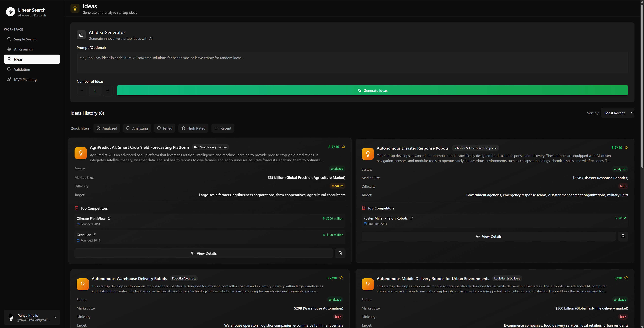The width and height of the screenshot is (644, 328).
Task: Open the Foster Miller Talon Robots external link
Action: point(411,218)
